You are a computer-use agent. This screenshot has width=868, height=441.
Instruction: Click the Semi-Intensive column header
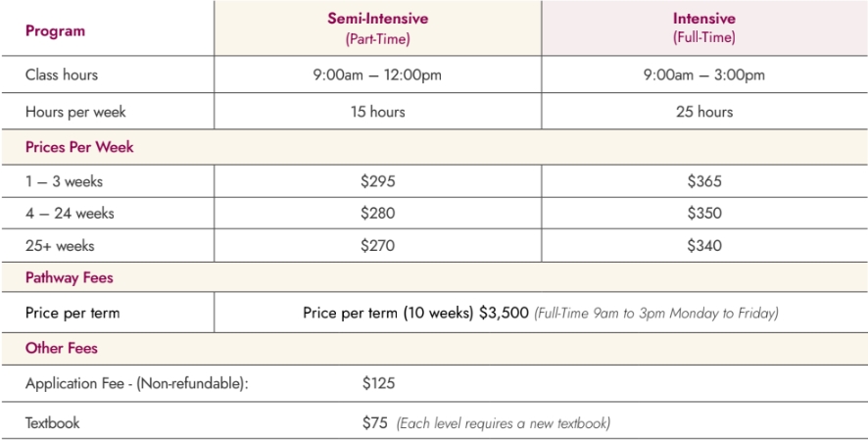377,27
